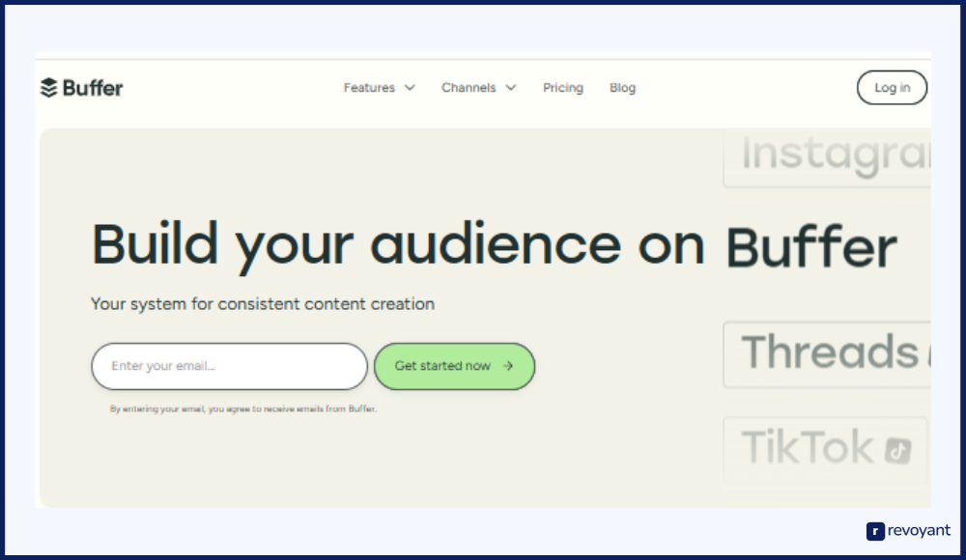The width and height of the screenshot is (966, 560).
Task: Expand the Channels dropdown chevron
Action: tap(511, 88)
